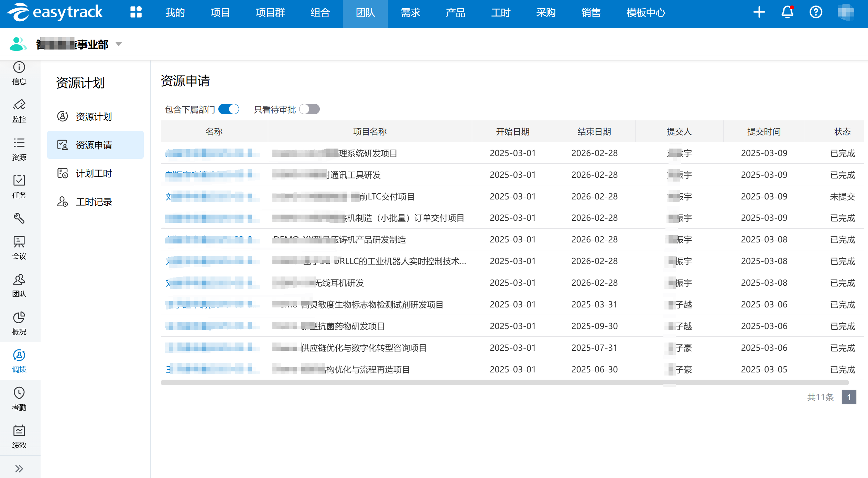Open the 模板中心 top menu
The height and width of the screenshot is (478, 868).
[x=645, y=13]
